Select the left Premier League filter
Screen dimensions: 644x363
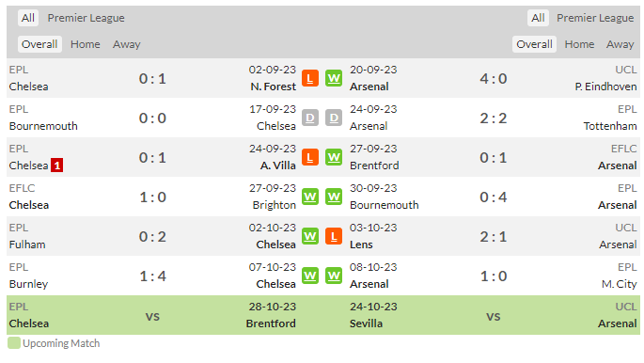pos(86,18)
